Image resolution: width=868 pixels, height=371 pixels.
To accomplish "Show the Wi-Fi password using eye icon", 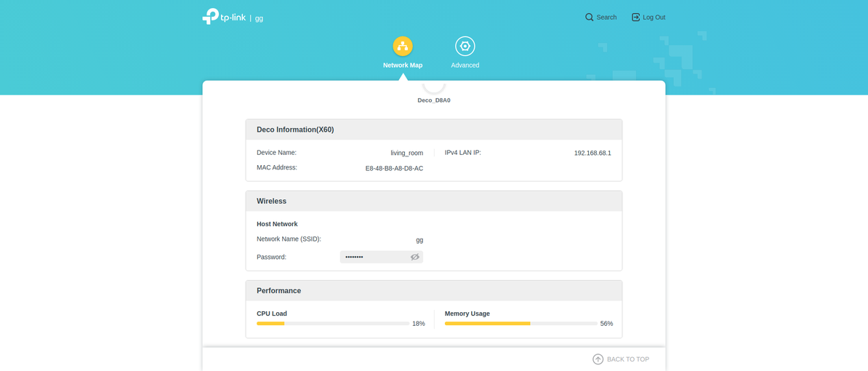I will (x=415, y=257).
